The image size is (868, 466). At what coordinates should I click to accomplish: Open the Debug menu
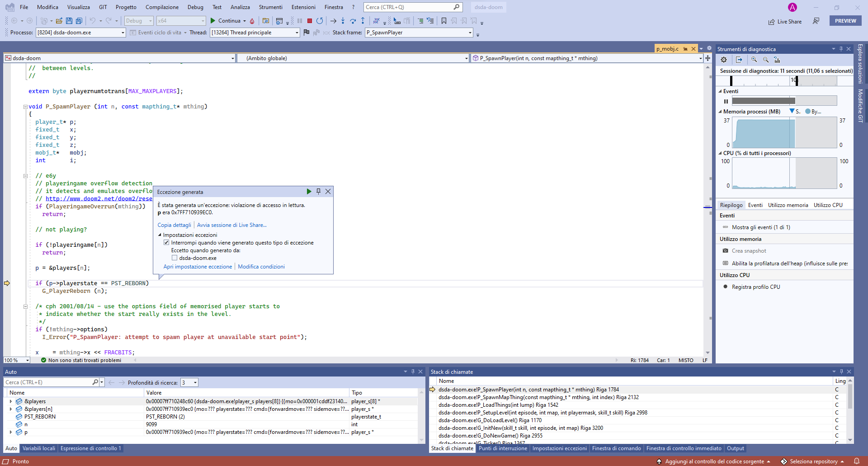tap(195, 7)
